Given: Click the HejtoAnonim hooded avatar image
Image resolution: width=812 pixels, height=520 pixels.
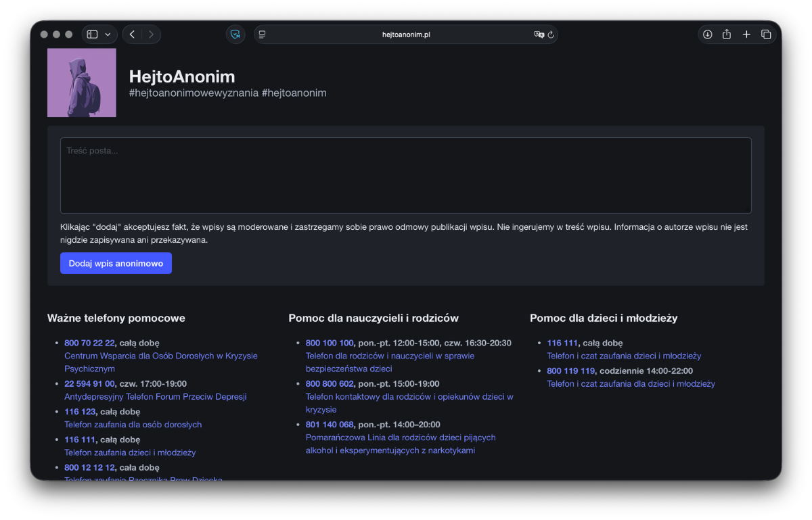Looking at the screenshot, I should pos(82,82).
